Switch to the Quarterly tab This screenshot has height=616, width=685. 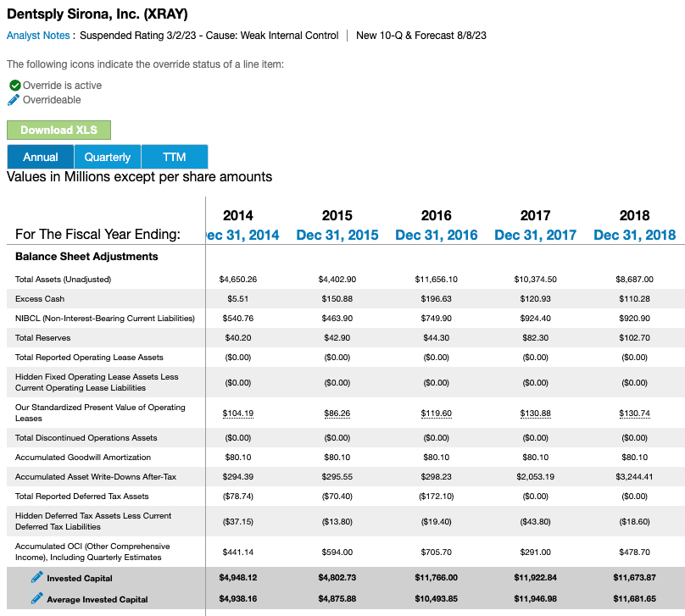108,157
